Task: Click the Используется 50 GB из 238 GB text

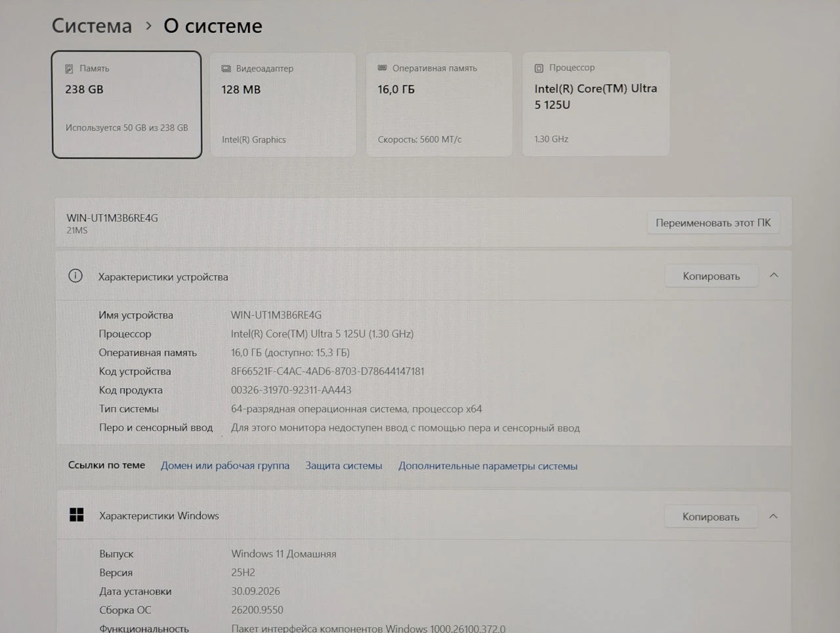Action: (127, 127)
